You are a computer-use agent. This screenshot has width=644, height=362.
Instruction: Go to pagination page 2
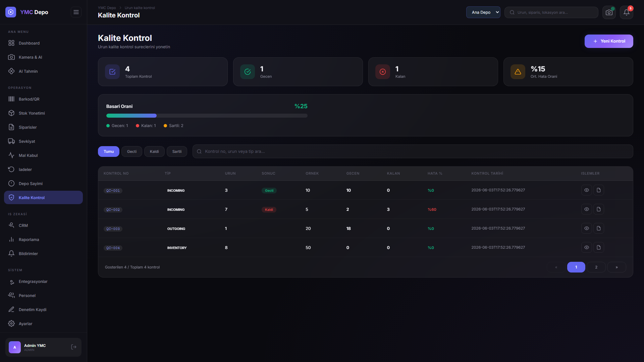pyautogui.click(x=596, y=267)
